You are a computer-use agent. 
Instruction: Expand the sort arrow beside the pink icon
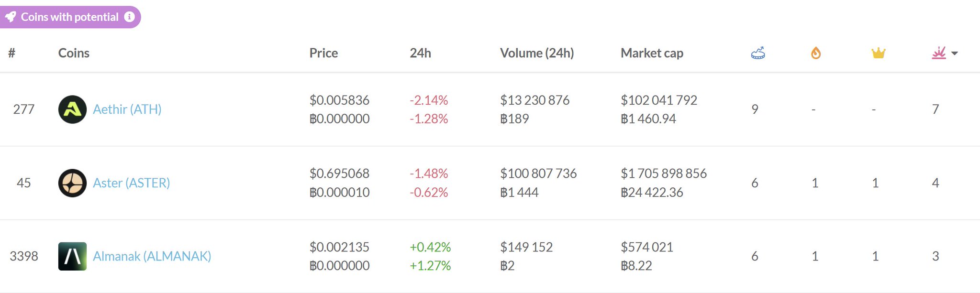(955, 54)
